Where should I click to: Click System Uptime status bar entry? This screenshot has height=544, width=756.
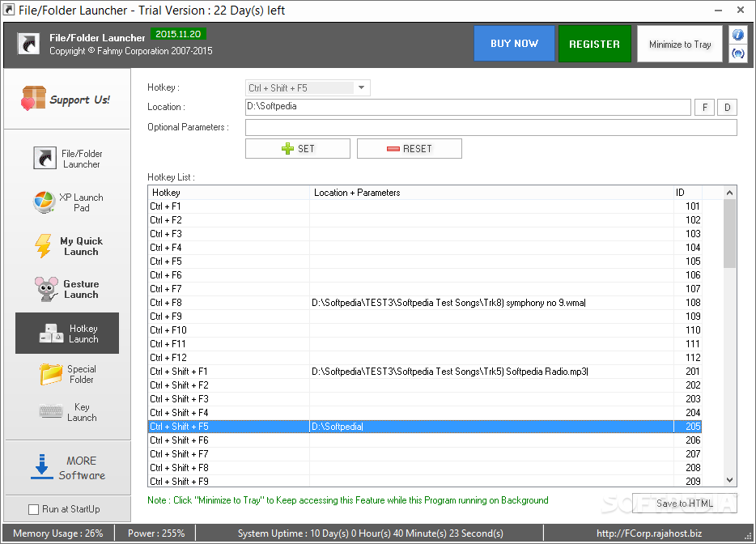click(x=370, y=533)
